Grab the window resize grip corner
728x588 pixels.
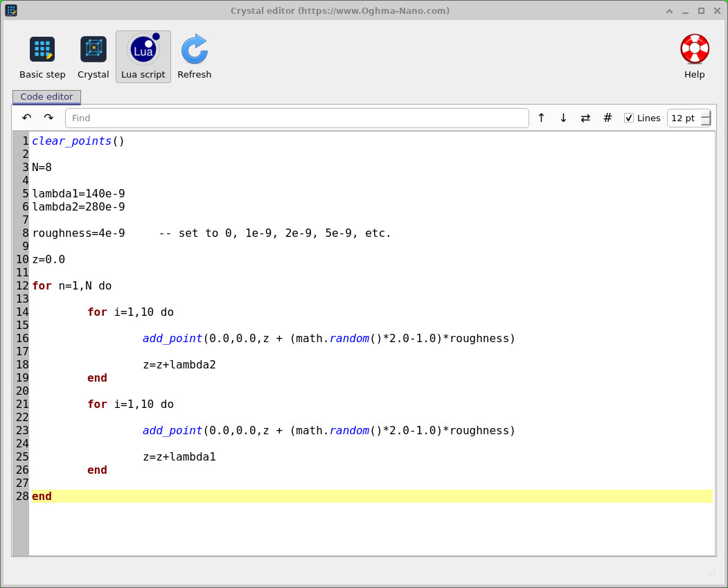tap(712, 573)
